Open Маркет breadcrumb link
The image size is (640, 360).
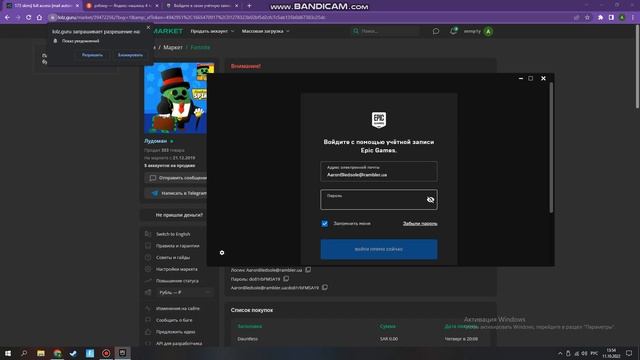coord(173,47)
